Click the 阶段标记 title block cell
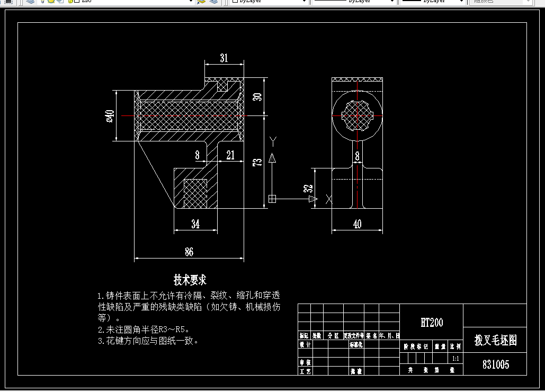This screenshot has width=545, height=392. 416,346
